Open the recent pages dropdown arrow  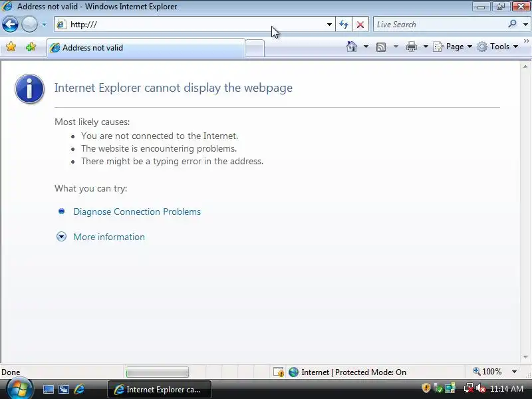[44, 25]
